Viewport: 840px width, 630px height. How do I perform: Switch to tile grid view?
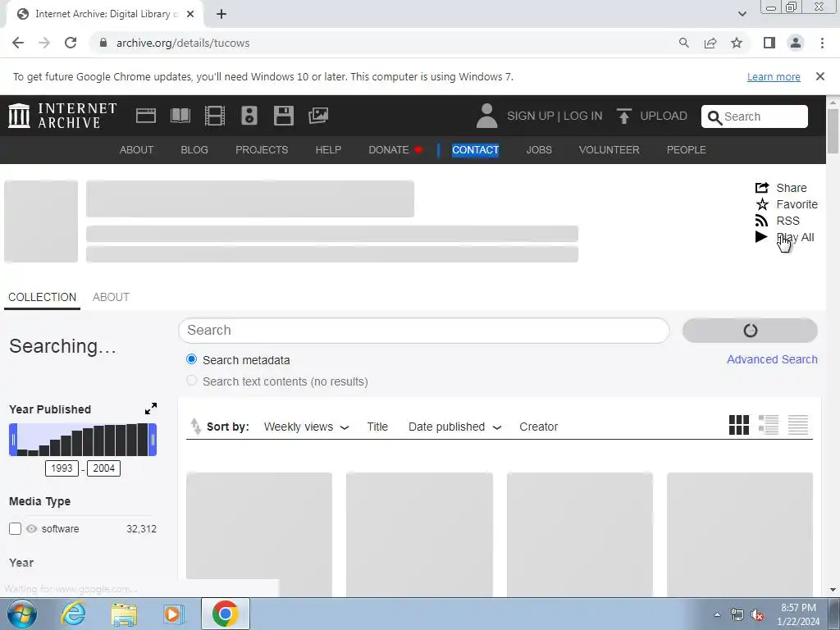click(739, 426)
